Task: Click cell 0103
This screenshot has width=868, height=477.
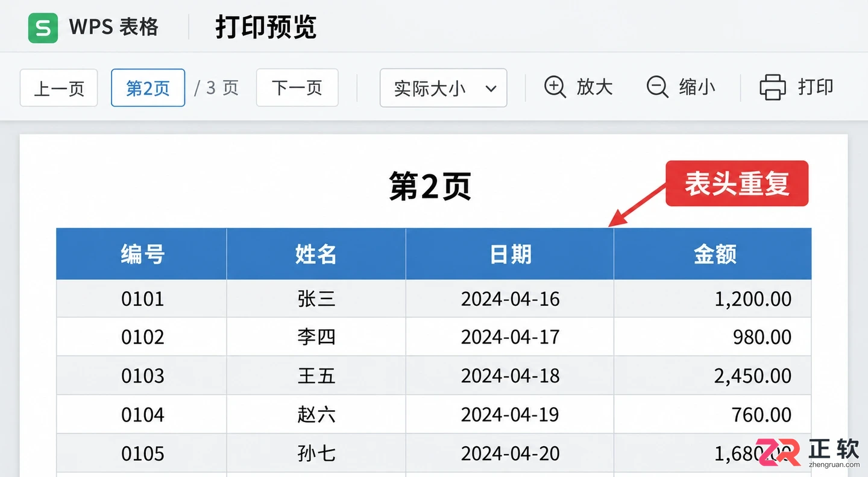Action: click(x=142, y=376)
